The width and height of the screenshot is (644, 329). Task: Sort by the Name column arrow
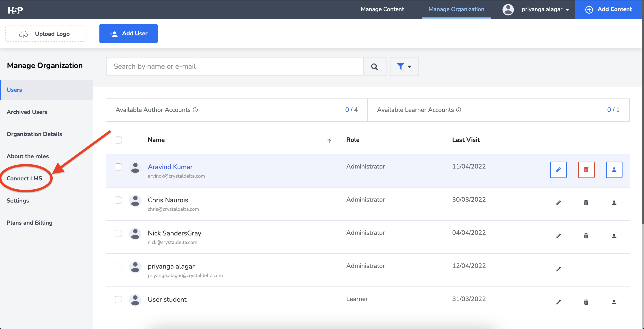point(329,141)
